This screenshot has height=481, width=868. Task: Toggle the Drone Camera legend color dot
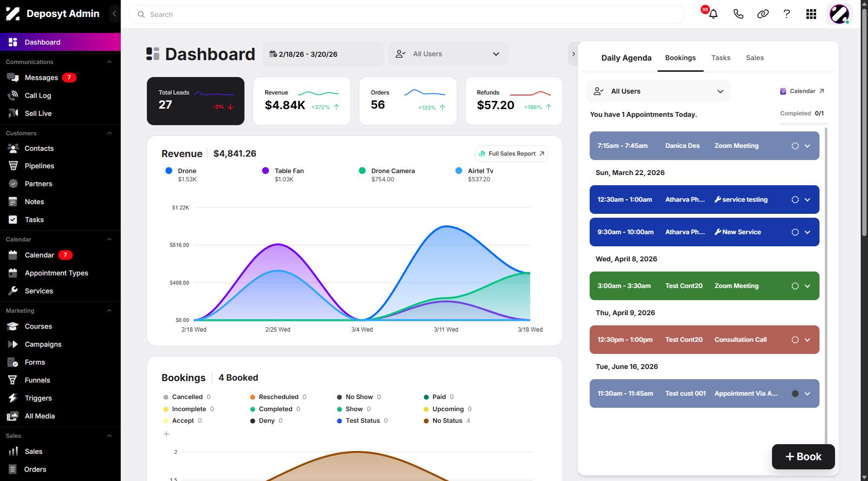click(x=362, y=171)
